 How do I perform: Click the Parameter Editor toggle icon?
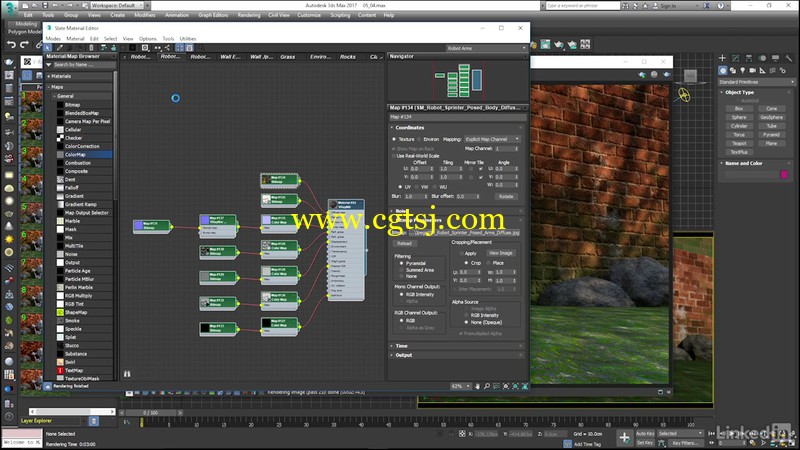point(189,47)
